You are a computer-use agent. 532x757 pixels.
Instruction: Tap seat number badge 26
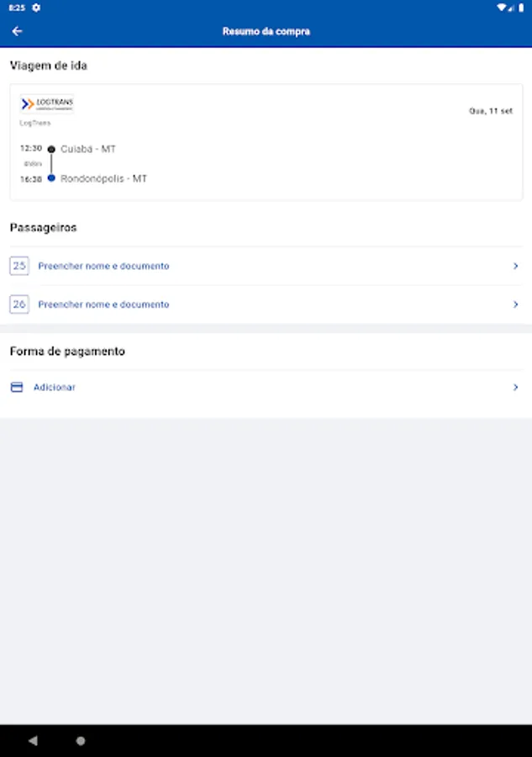(x=19, y=304)
